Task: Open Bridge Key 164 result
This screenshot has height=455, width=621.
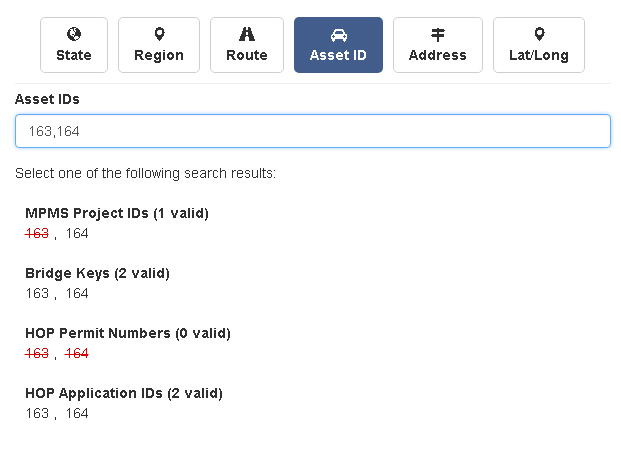Action: 77,293
